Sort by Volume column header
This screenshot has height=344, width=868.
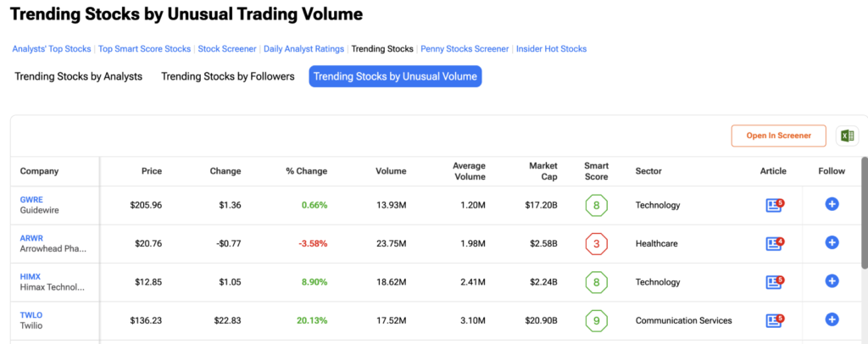pos(391,171)
